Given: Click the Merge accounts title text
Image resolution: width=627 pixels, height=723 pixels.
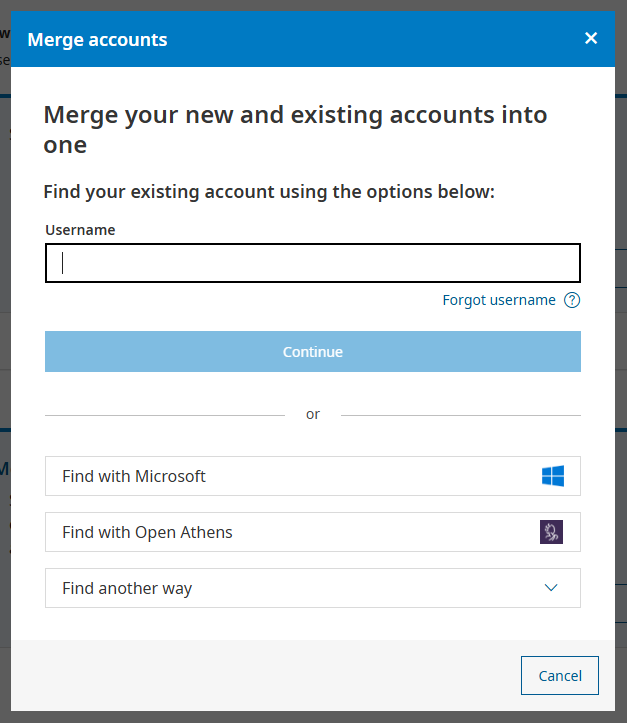Looking at the screenshot, I should (x=97, y=40).
